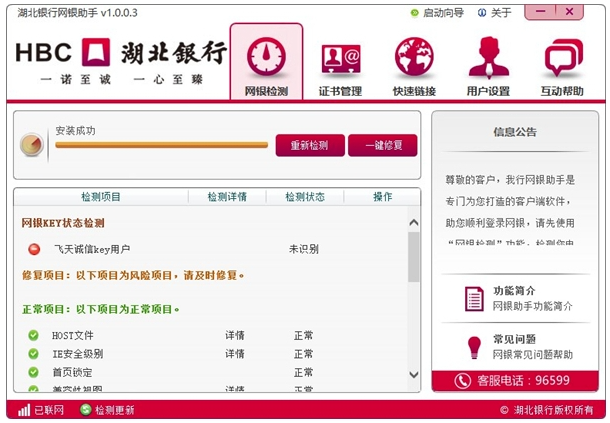Click green check icon beside HOST文件

tap(33, 335)
